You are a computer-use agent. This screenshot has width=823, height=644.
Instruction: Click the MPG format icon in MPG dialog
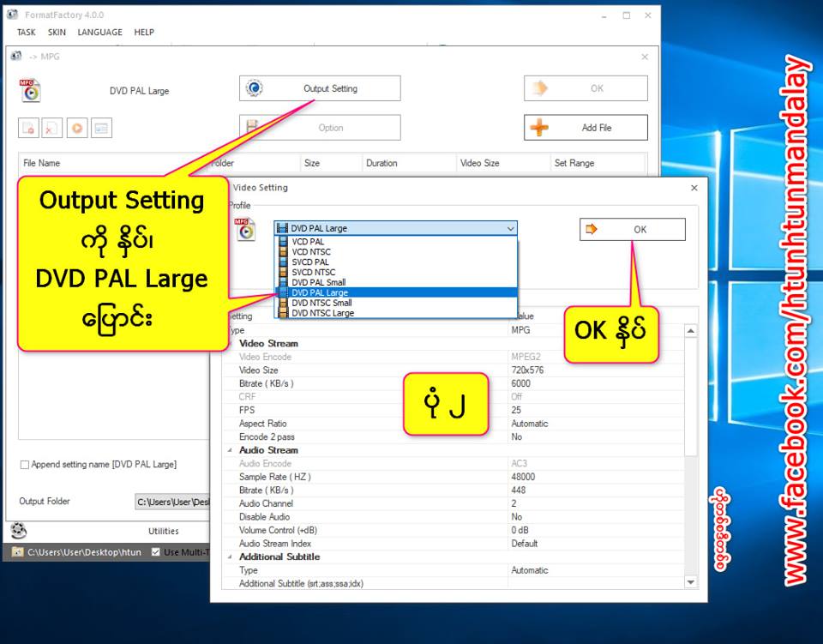click(30, 90)
